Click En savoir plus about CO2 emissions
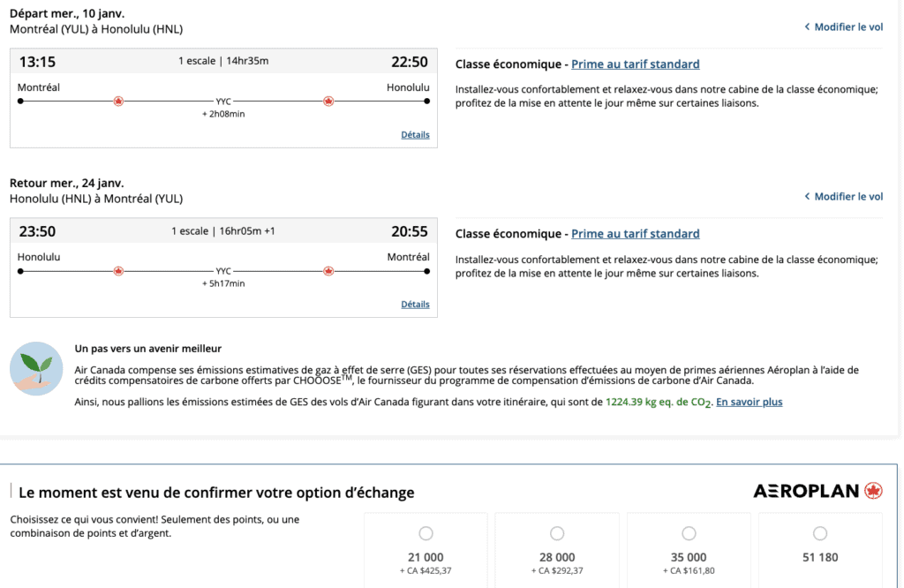 pos(749,403)
